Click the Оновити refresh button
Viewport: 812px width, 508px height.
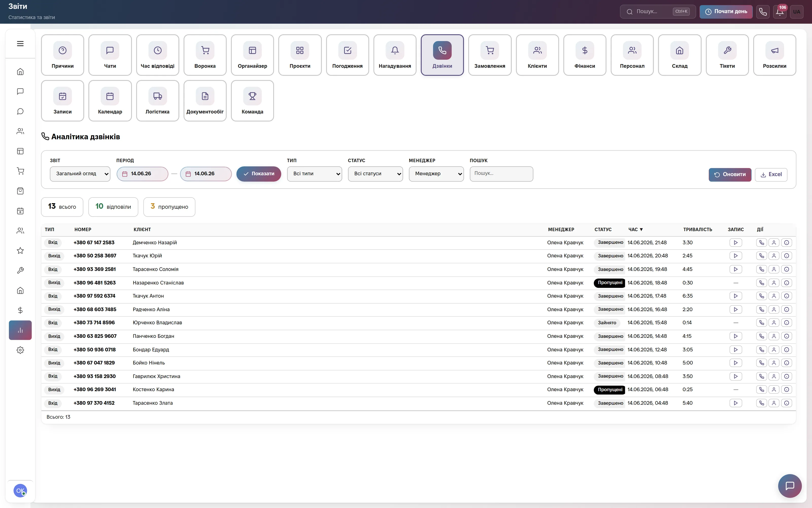pyautogui.click(x=730, y=175)
